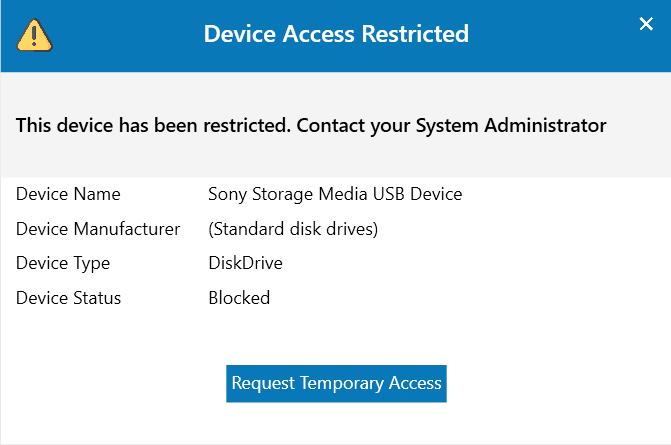Select the "(Standard disk drives)" manufacturer value
Image resolution: width=671 pixels, height=445 pixels.
(293, 229)
